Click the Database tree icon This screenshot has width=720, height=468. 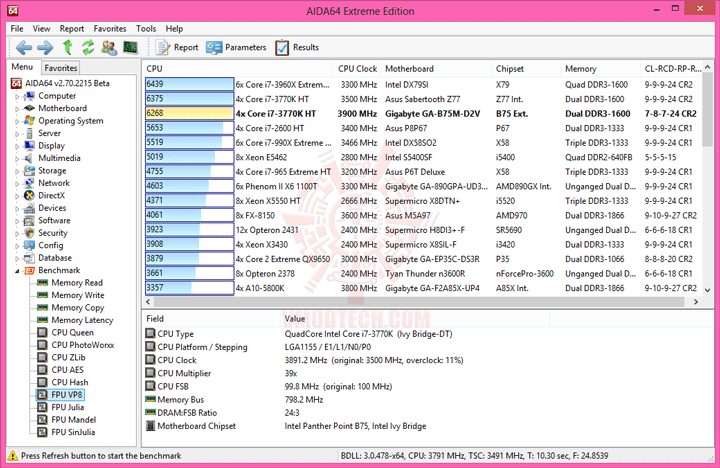click(x=29, y=258)
